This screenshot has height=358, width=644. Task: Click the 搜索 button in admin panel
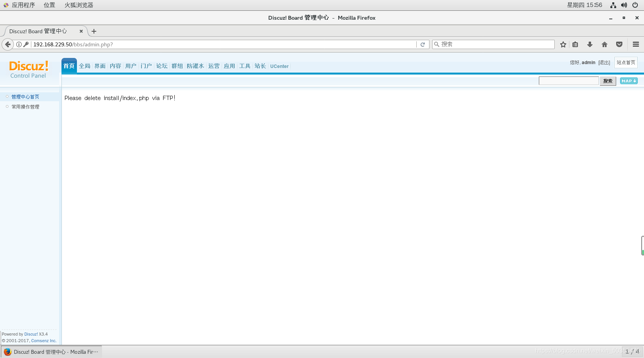(608, 81)
